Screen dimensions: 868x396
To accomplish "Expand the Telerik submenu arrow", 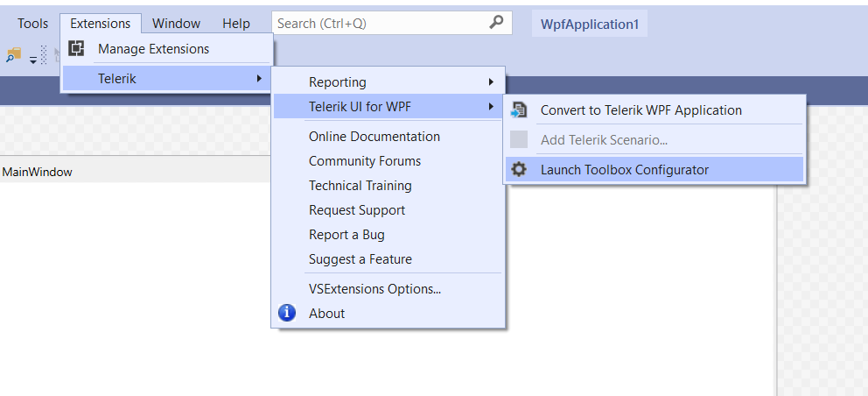I will point(258,79).
